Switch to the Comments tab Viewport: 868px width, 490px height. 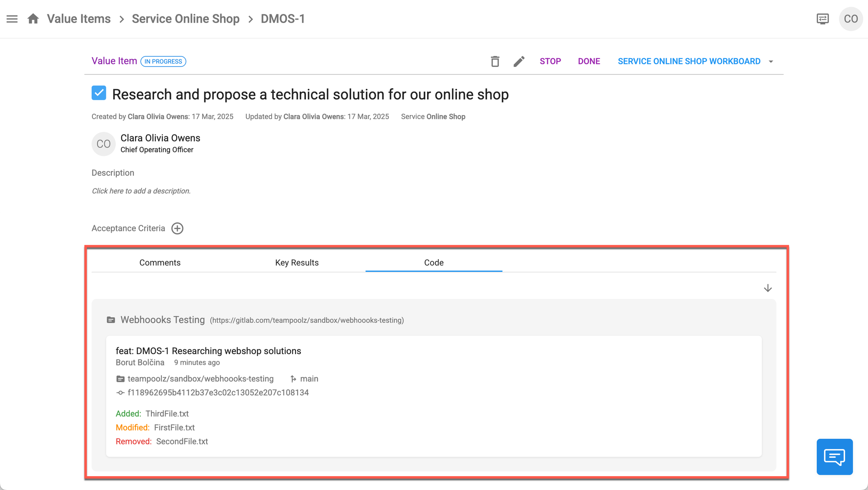[x=160, y=263]
